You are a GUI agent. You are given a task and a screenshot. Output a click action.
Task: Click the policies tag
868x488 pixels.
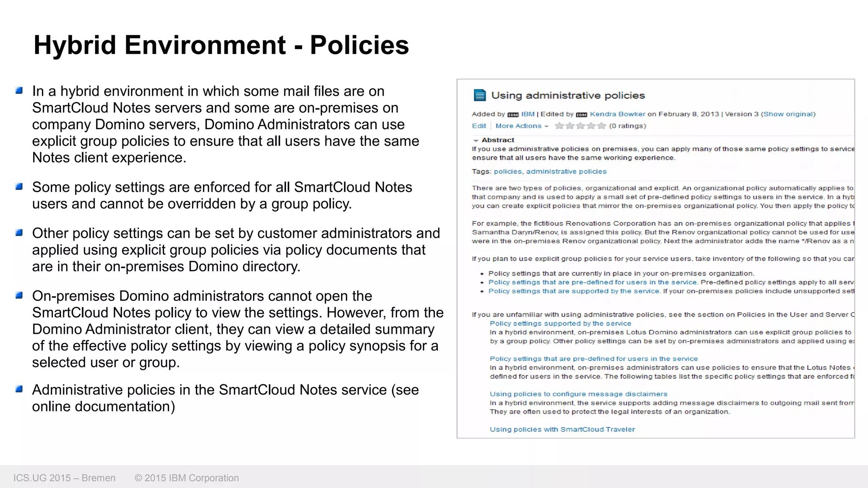tap(508, 172)
